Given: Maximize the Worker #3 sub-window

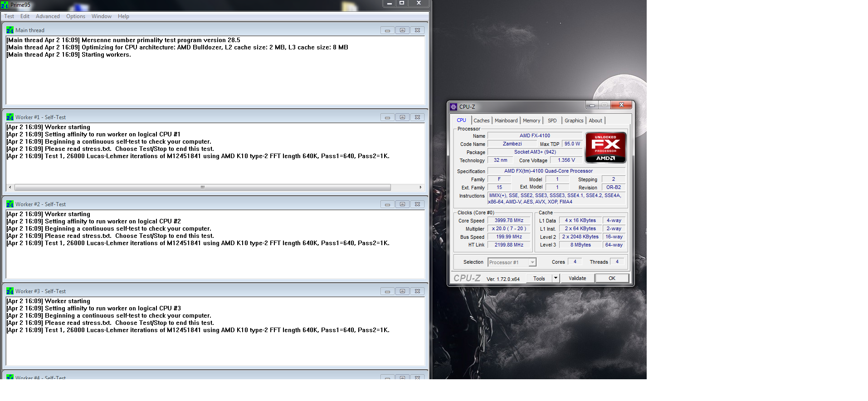Looking at the screenshot, I should (402, 291).
